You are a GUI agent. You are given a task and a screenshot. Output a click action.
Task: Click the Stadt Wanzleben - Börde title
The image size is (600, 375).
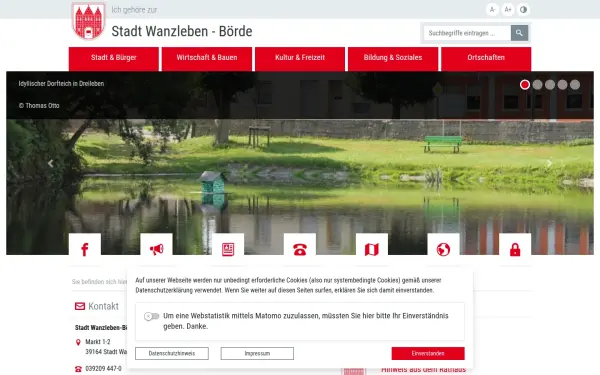pos(182,31)
